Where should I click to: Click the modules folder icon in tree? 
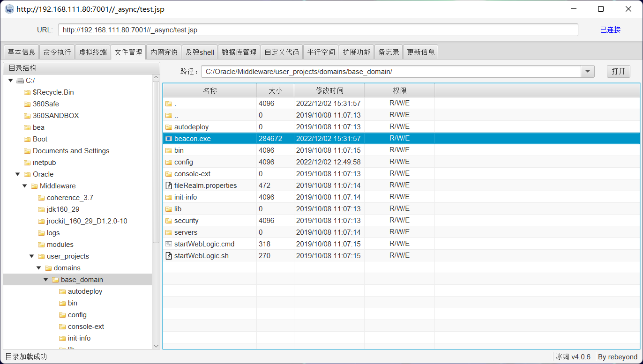pos(41,245)
